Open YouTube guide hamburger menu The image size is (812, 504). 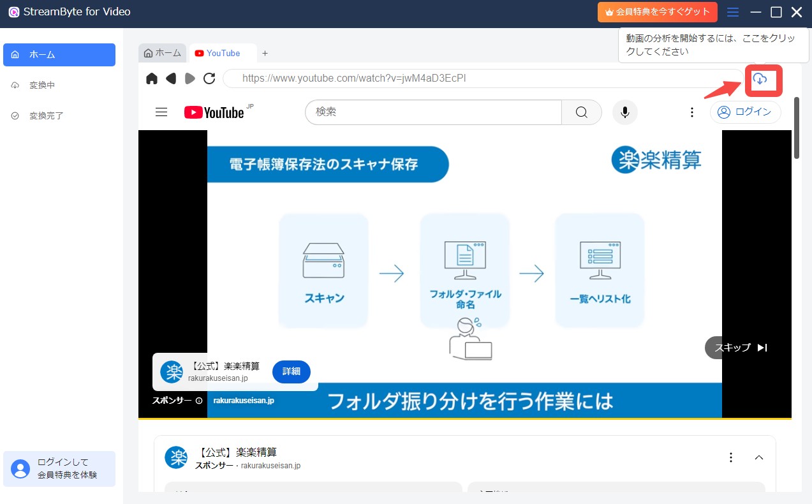(161, 112)
